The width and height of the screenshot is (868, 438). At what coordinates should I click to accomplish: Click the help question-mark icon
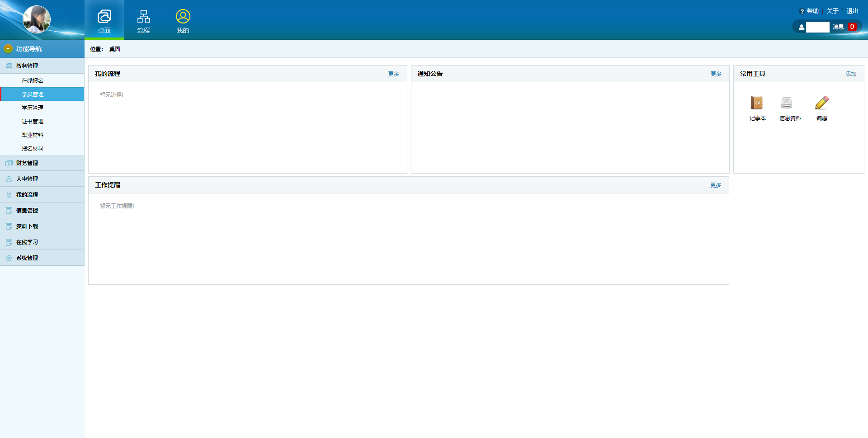(x=802, y=12)
